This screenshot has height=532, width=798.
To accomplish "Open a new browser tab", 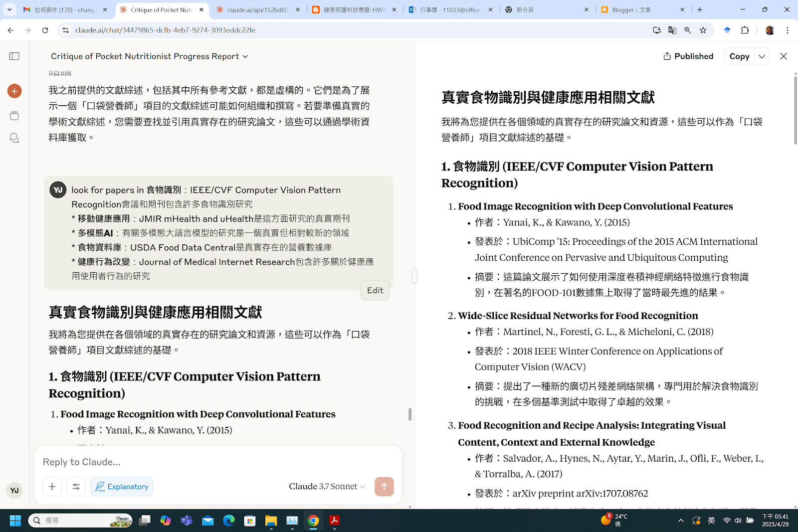I will tap(700, 9).
